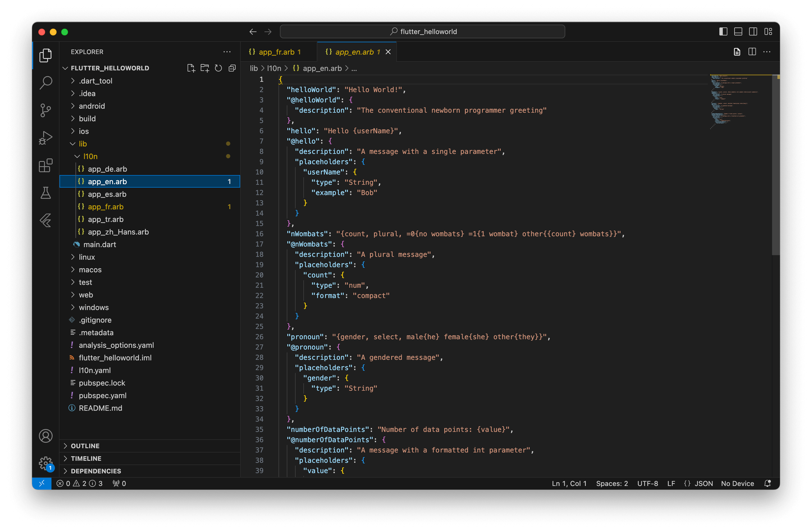The width and height of the screenshot is (812, 532).
Task: Click the flutter_helloworld command center search
Action: click(422, 32)
